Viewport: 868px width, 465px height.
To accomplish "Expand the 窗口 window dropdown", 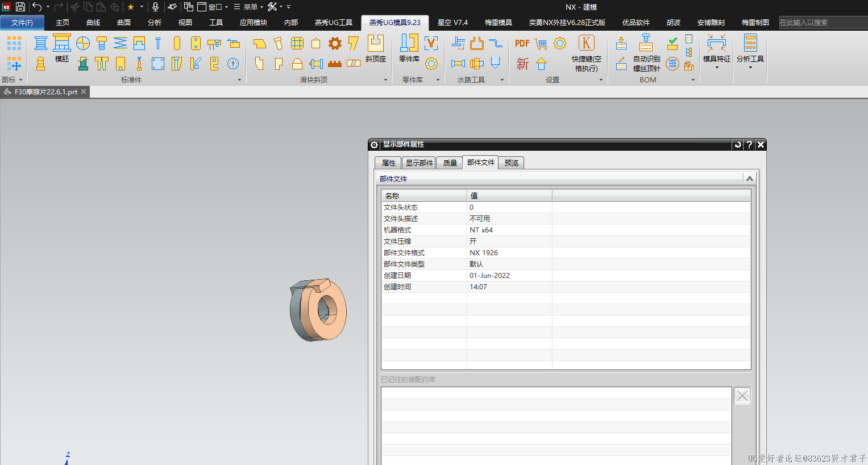I will tap(213, 7).
